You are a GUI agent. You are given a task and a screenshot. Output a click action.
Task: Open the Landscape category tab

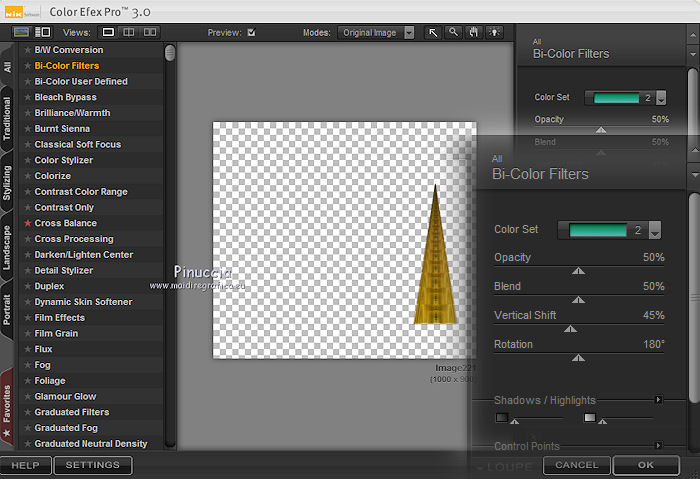[8, 249]
